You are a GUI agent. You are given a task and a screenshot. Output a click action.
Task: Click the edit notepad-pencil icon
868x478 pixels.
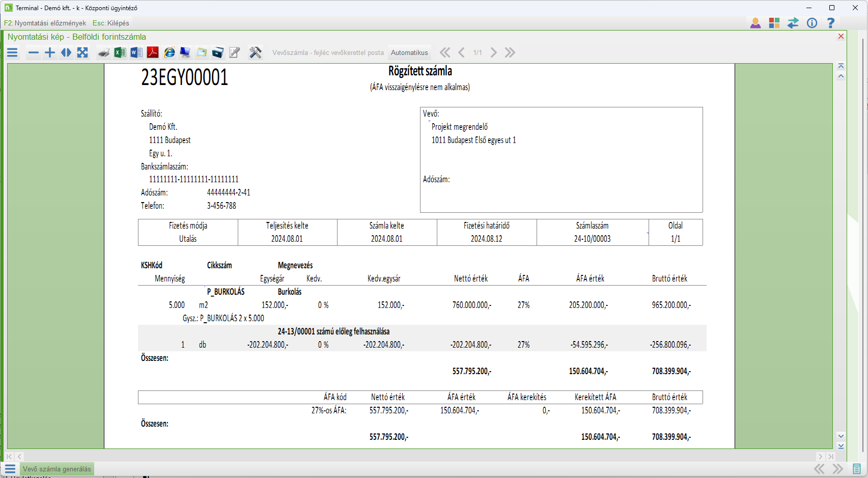(234, 52)
